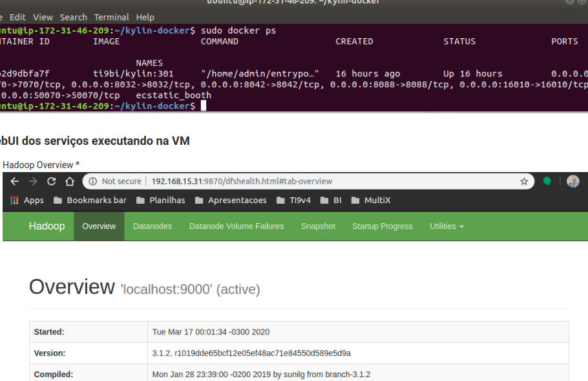Click the 'Compiled:' row label
588x381 pixels.
(x=54, y=375)
